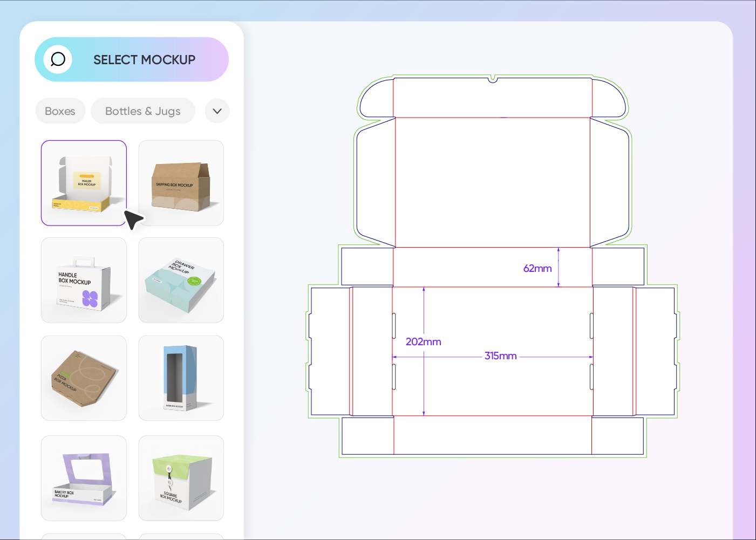Pick the Square Box Mockup

tap(181, 478)
